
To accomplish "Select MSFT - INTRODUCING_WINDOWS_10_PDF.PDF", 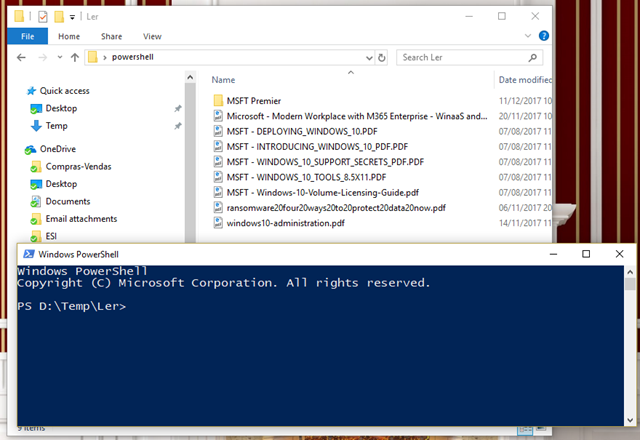I will [317, 147].
